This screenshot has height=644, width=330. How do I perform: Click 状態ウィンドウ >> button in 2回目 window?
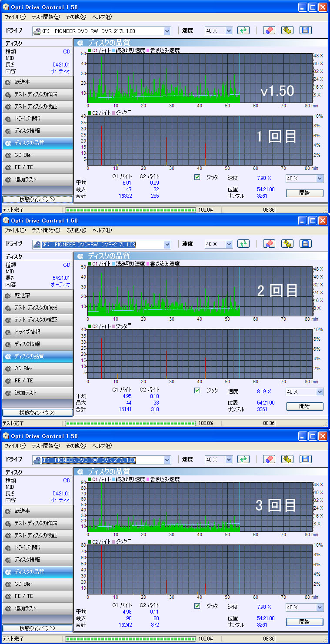tap(37, 412)
